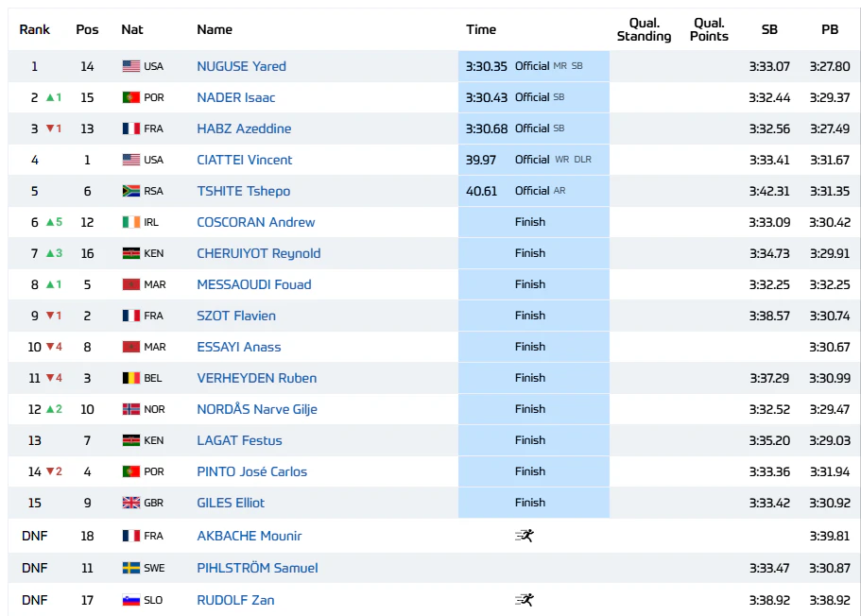Screen dimensions: 861x616
Task: Open LAGAT Festus athlete page
Action: pyautogui.click(x=239, y=440)
